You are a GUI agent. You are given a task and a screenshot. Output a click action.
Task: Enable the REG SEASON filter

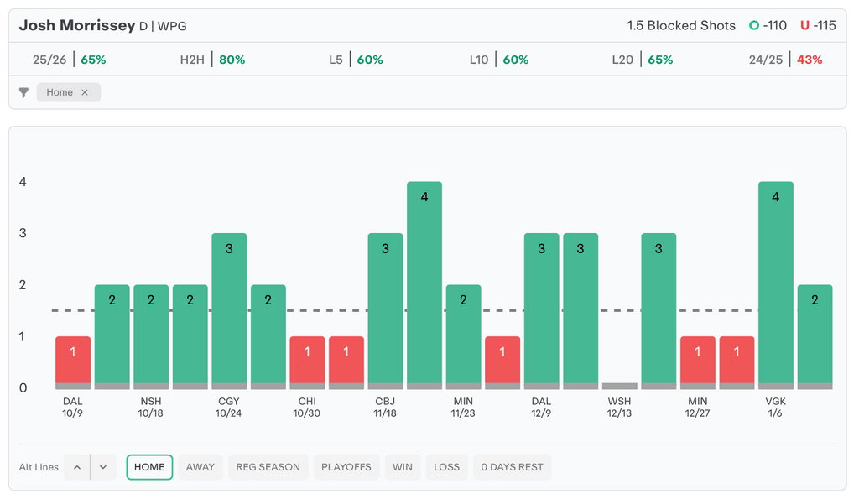[268, 467]
